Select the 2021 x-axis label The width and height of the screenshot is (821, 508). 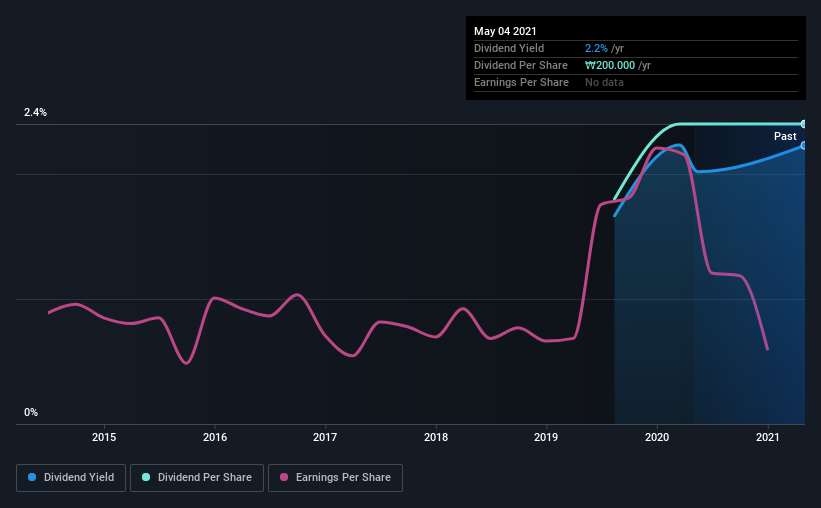point(768,437)
